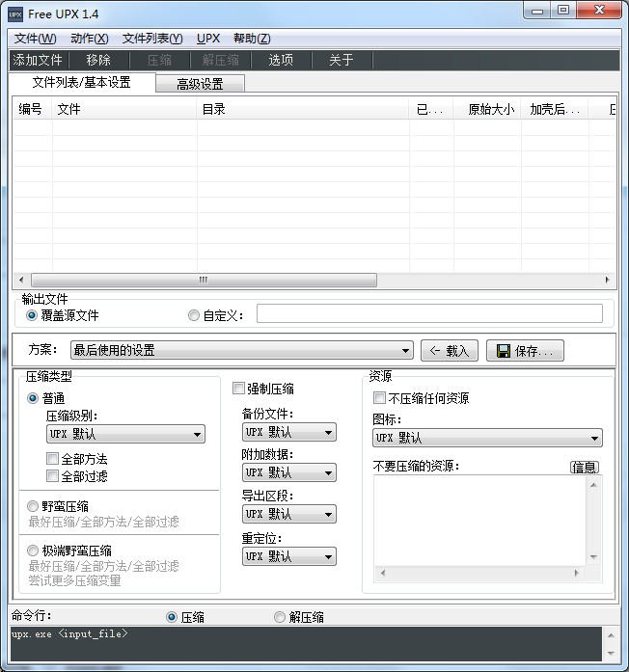Screen dimensions: 629x672
Task: Click the 信息 button
Action: tap(585, 468)
